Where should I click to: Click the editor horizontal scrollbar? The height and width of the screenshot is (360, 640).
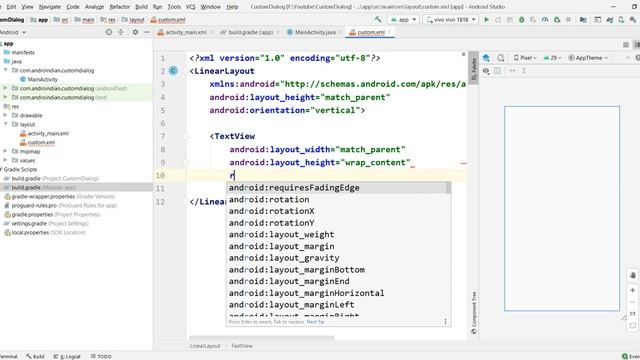[x=261, y=338]
